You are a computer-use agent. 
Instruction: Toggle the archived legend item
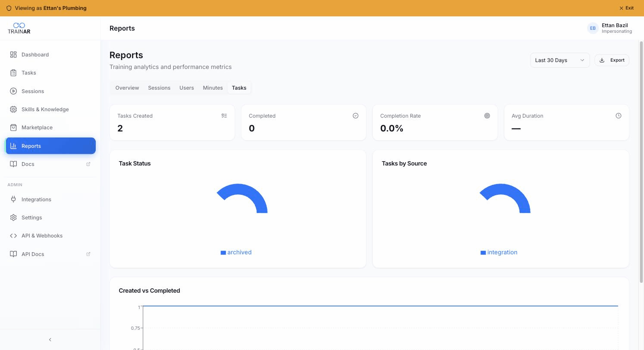click(236, 253)
